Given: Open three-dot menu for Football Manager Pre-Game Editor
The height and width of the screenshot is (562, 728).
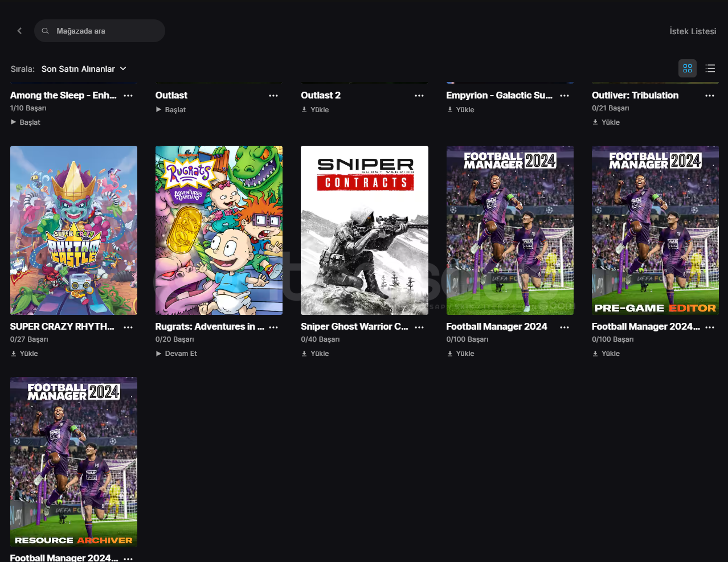Looking at the screenshot, I should 710,327.
